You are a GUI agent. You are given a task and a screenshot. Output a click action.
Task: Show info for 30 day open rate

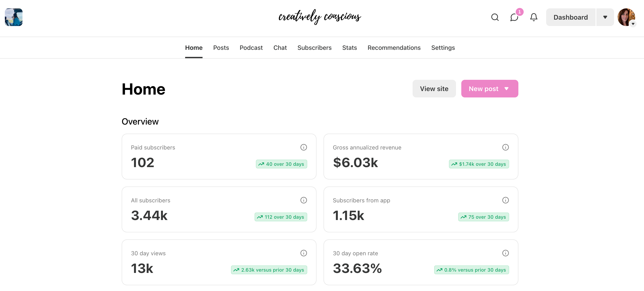(x=506, y=253)
